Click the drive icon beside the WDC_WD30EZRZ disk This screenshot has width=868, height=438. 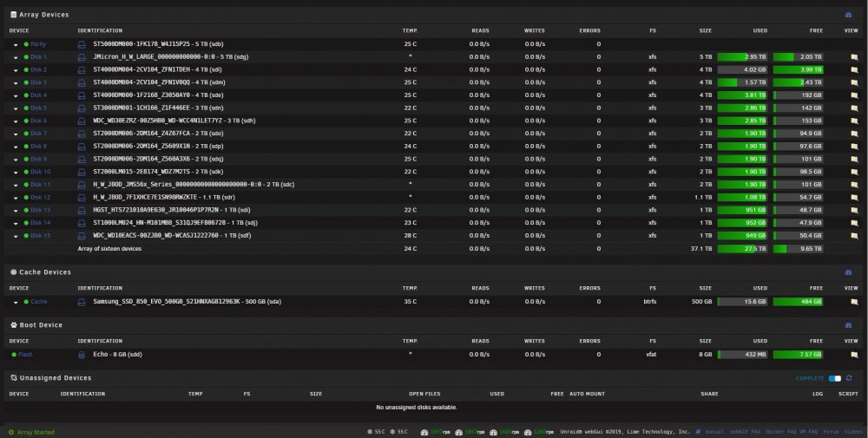click(x=82, y=121)
